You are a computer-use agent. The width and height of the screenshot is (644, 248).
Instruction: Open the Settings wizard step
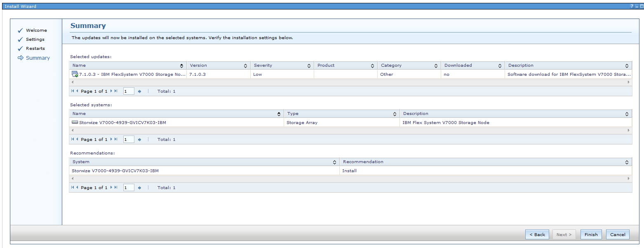coord(35,39)
